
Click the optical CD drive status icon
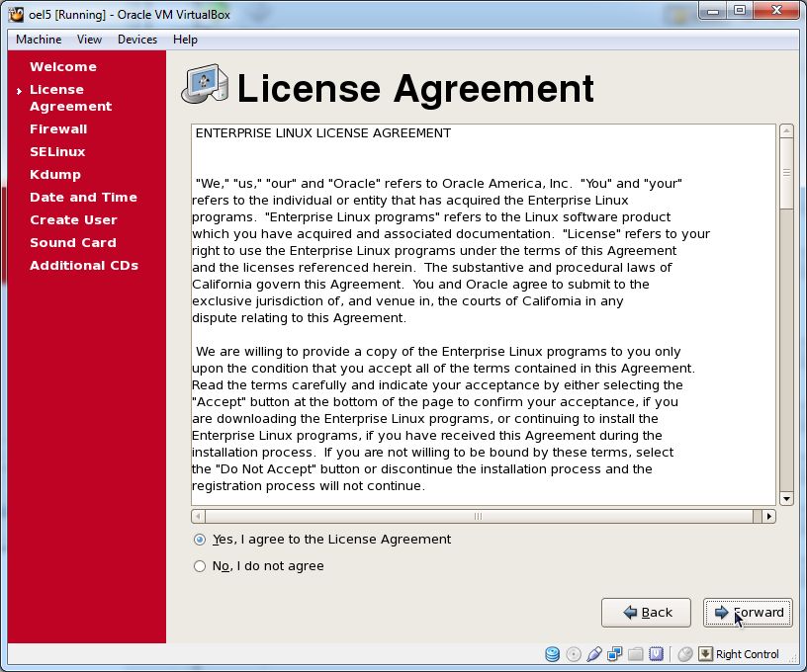click(574, 654)
